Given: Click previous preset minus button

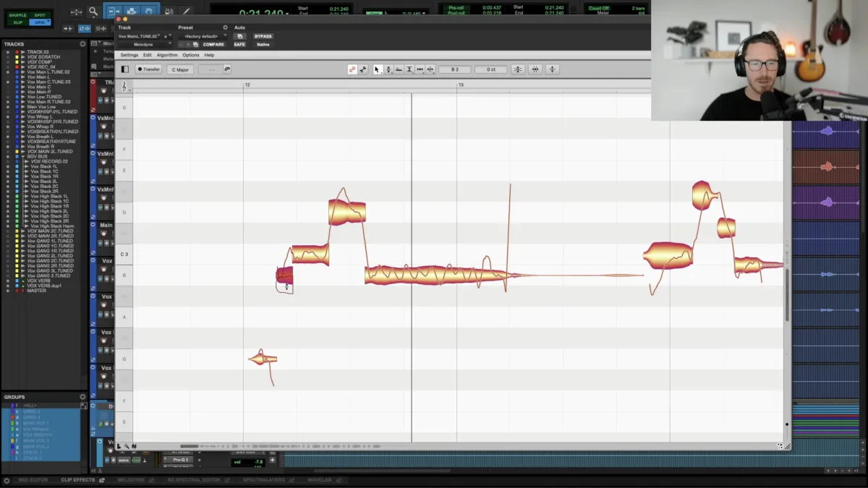Looking at the screenshot, I should [182, 44].
